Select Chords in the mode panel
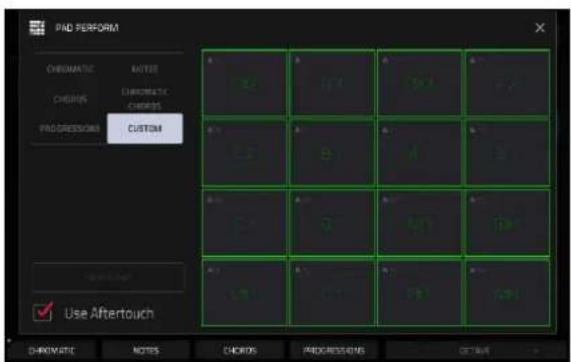Viewport: 571px width, 362px height. pos(70,99)
